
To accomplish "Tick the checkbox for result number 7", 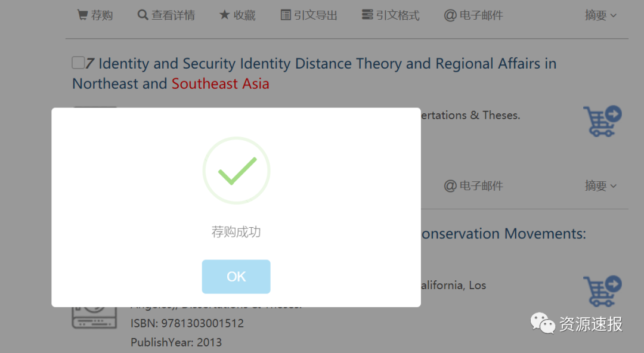I will tap(78, 63).
